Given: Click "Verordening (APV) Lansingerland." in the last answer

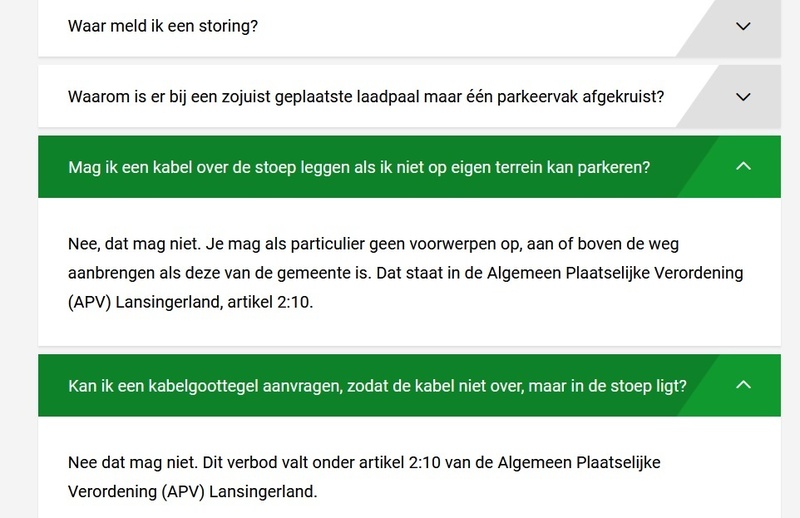Looking at the screenshot, I should coord(194,492).
